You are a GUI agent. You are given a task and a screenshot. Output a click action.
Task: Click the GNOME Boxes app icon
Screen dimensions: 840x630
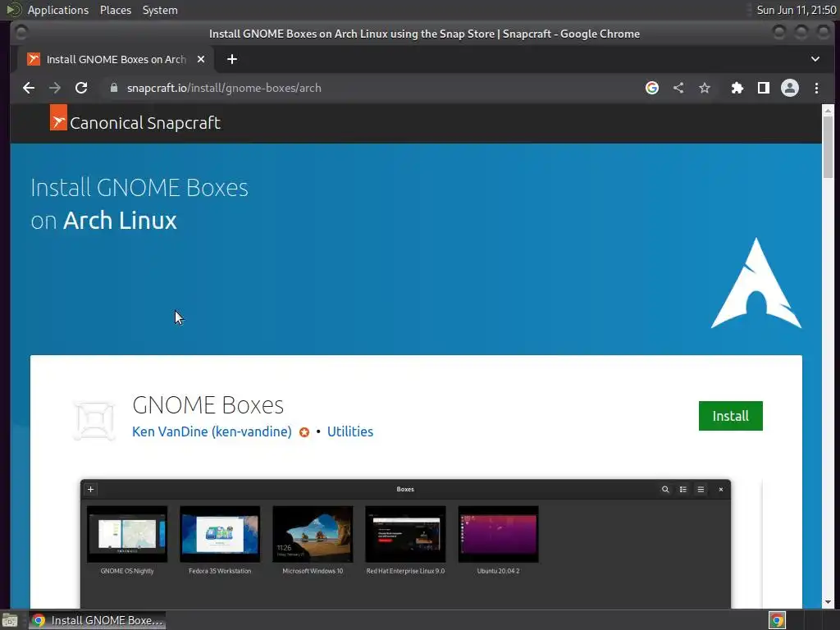tap(94, 421)
